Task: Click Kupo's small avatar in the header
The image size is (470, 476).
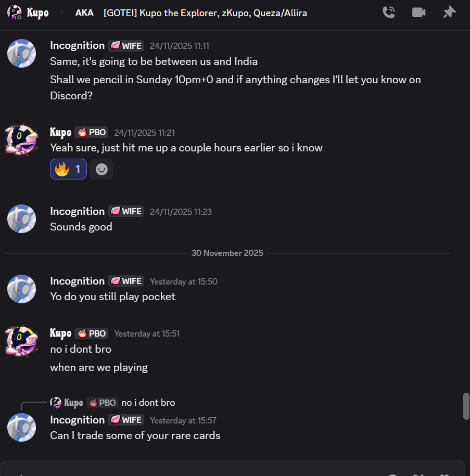Action: tap(15, 12)
